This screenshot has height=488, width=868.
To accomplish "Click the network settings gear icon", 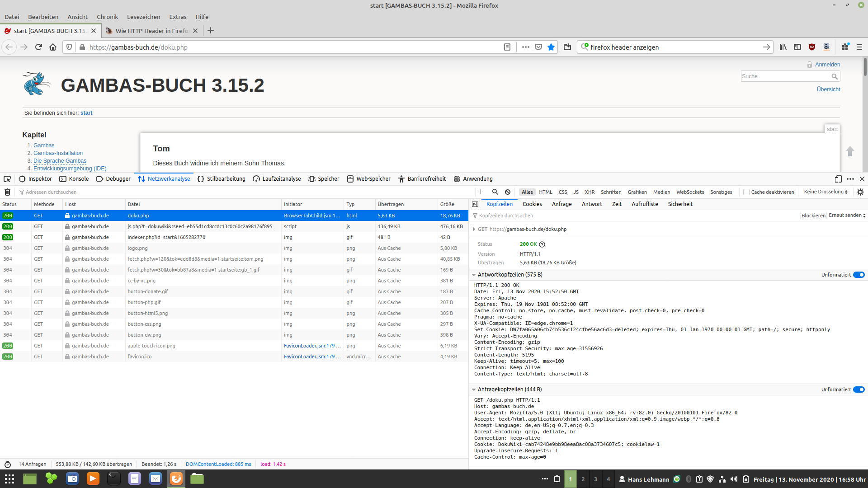I will [x=860, y=192].
